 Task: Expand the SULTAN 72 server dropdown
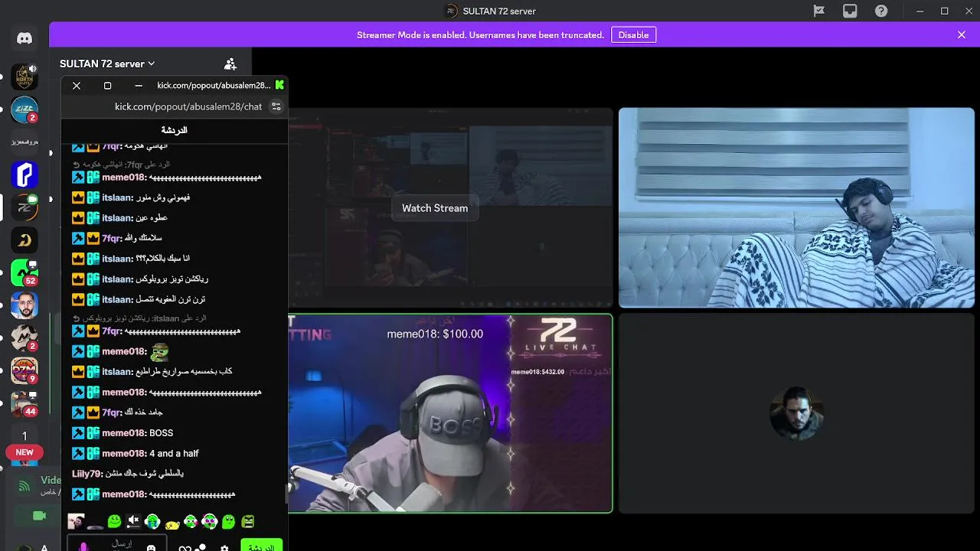(107, 64)
